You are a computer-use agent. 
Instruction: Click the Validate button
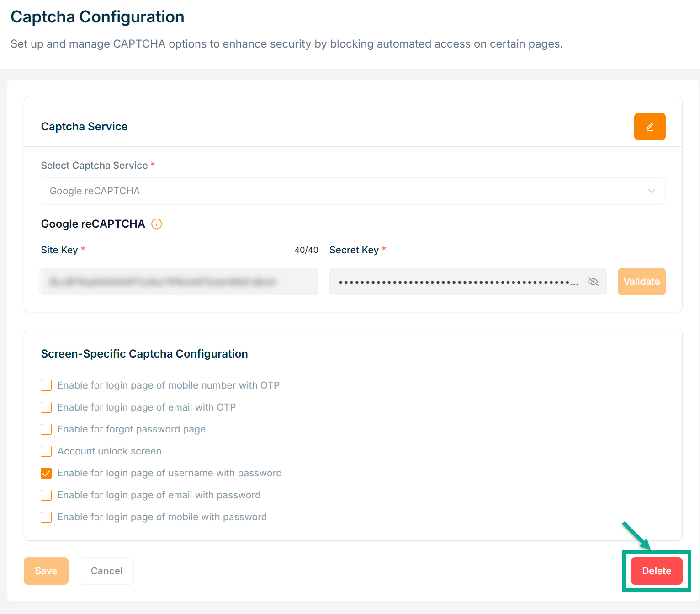(x=641, y=282)
